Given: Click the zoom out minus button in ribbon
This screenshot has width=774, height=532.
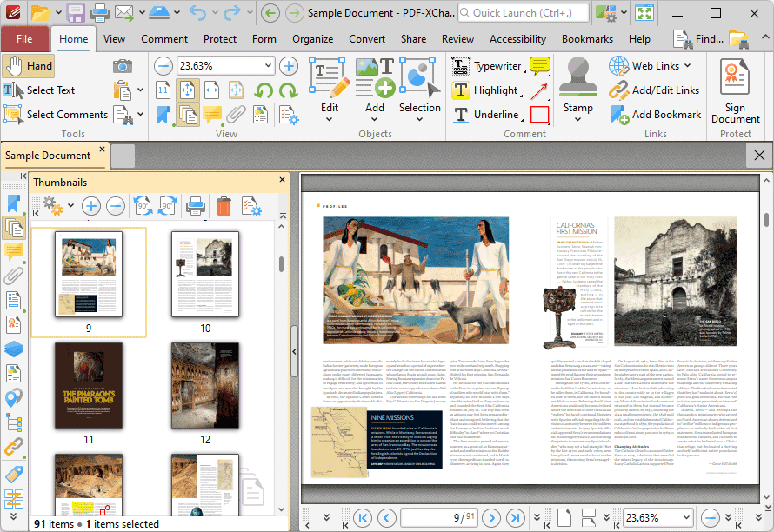Looking at the screenshot, I should [x=163, y=66].
